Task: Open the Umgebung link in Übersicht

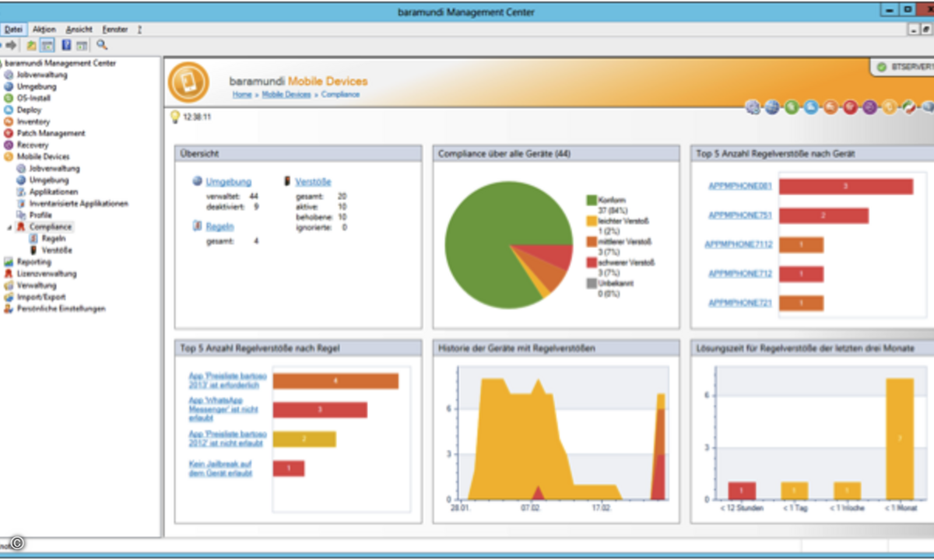Action: (229, 181)
